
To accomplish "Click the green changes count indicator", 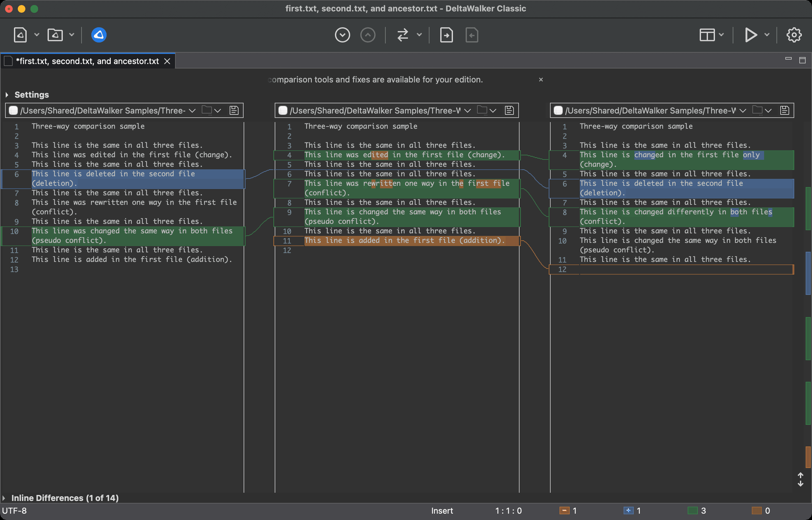I will 697,510.
